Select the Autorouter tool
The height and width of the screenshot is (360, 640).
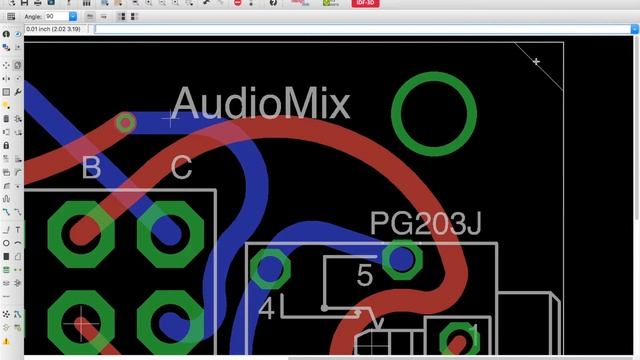point(18,314)
